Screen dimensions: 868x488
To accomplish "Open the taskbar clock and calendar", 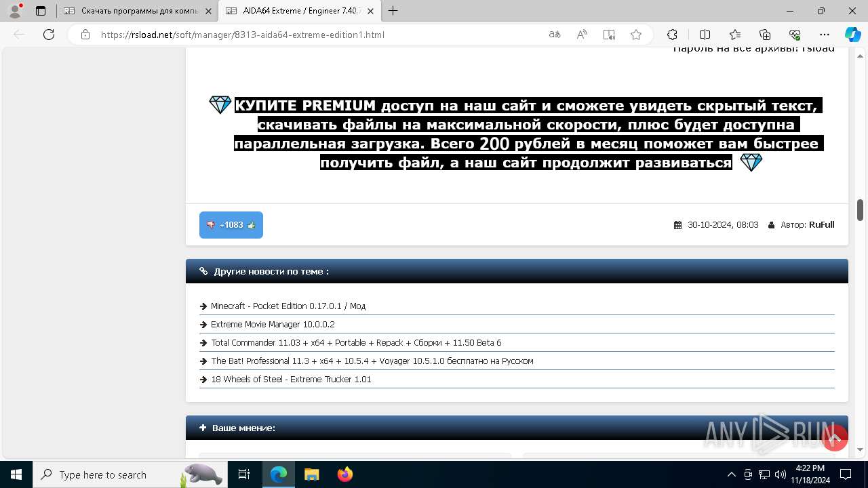I will point(810,474).
